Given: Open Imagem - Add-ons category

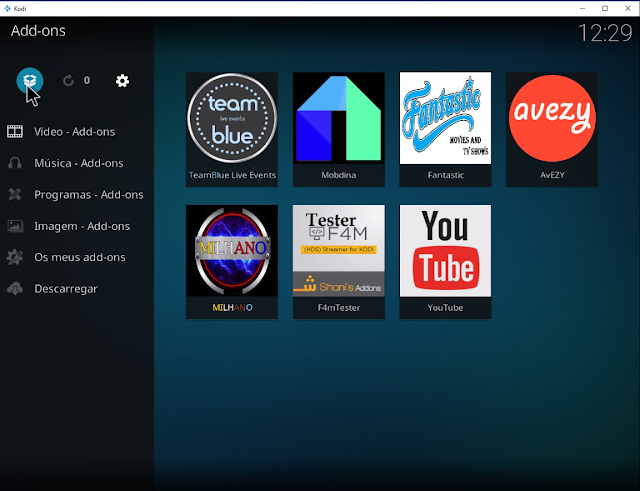Looking at the screenshot, I should (x=82, y=226).
